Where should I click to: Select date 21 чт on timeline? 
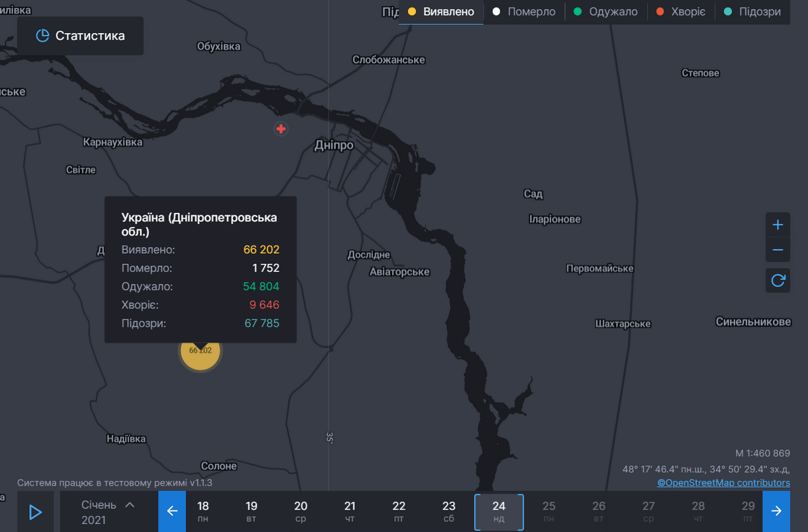(x=350, y=511)
